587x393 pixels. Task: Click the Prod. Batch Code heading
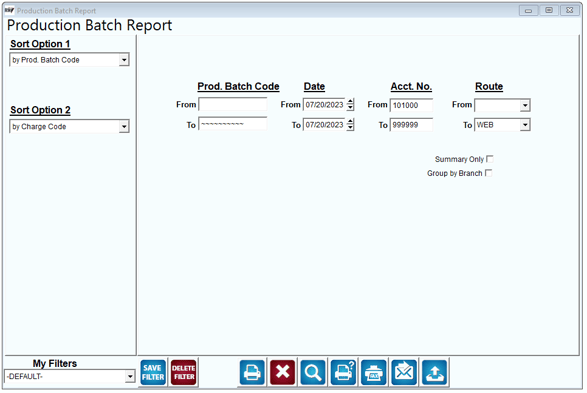coord(238,87)
